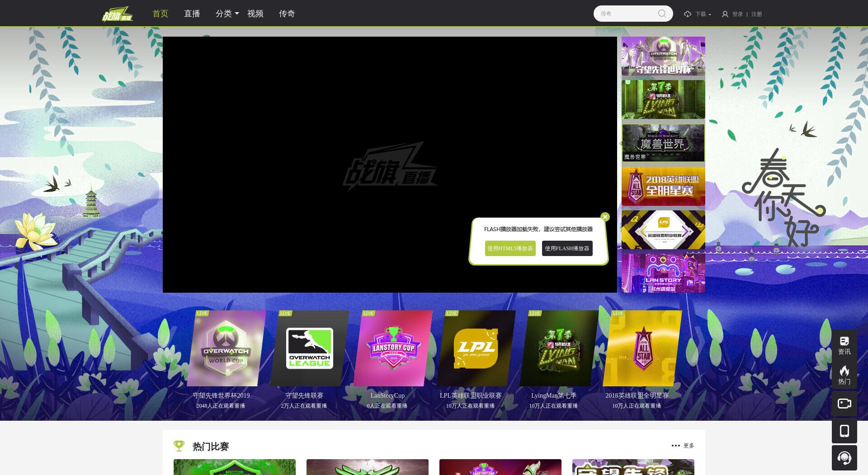Click the black video player area
868x475 pixels.
390,165
